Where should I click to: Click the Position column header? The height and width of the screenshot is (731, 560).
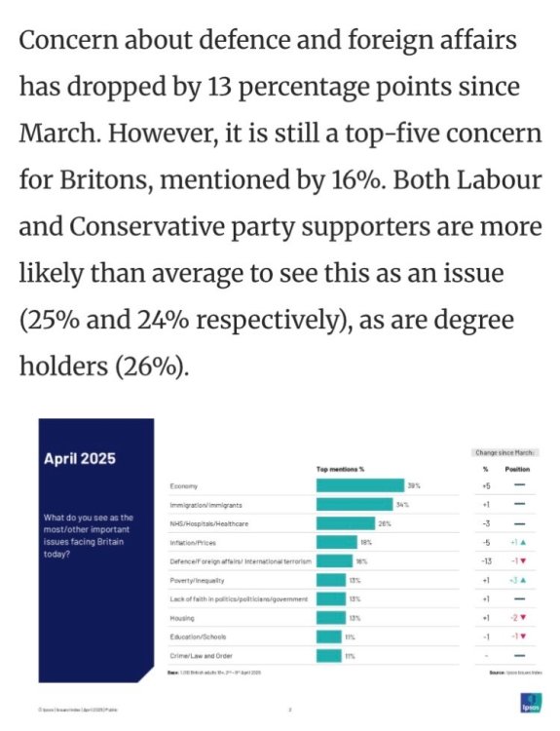point(517,470)
